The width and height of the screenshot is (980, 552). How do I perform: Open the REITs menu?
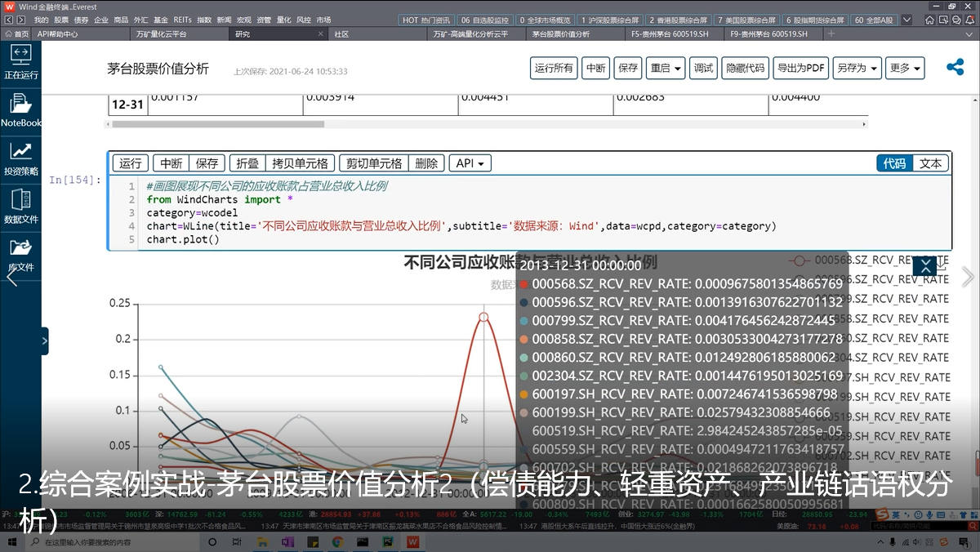[x=182, y=20]
